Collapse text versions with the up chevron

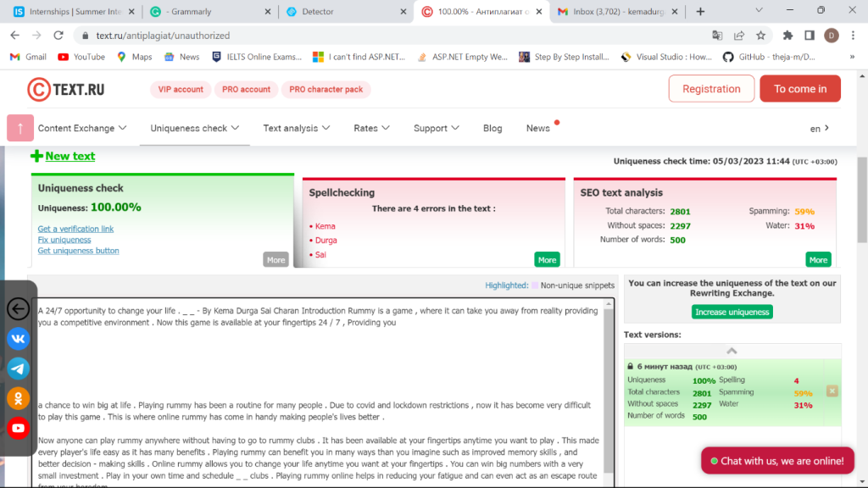coord(732,351)
